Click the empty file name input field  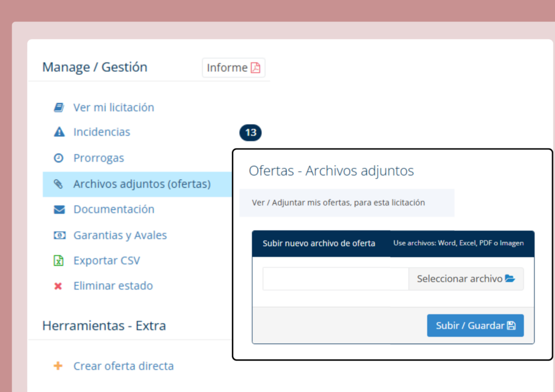[x=335, y=279]
